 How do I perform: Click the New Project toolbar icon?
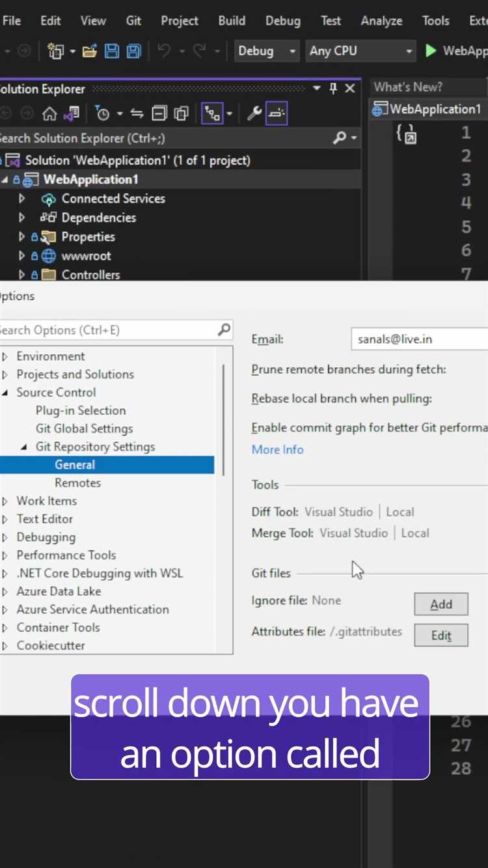point(57,51)
